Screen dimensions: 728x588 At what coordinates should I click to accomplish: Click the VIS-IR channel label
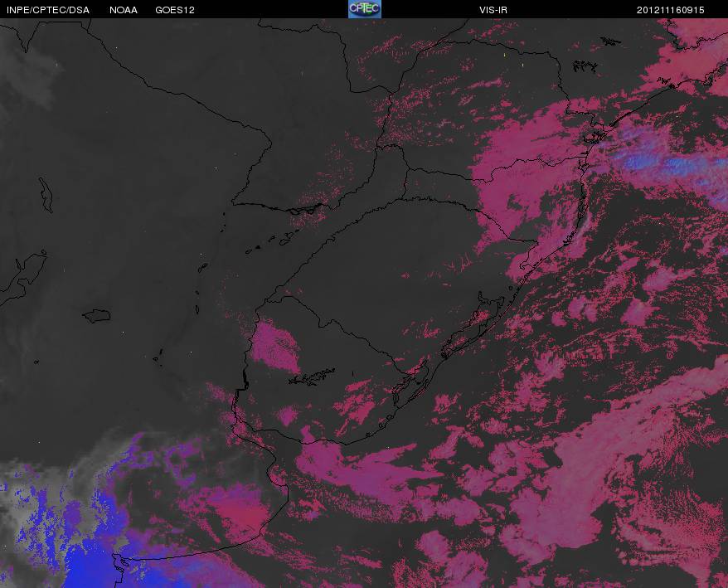(493, 10)
